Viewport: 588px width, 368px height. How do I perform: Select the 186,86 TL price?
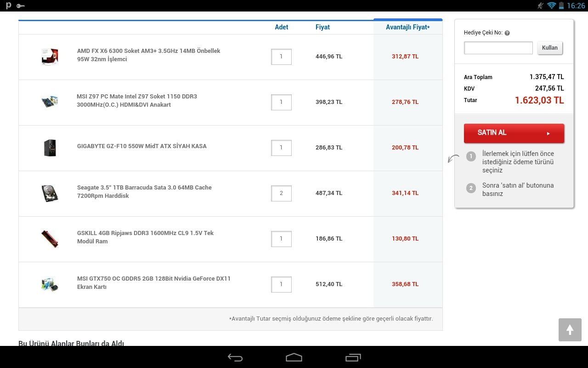(329, 239)
